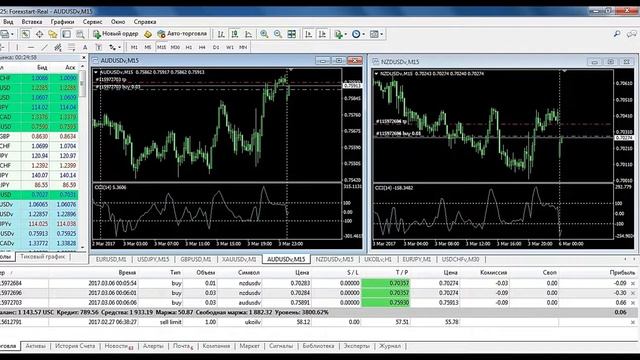Open the Indicators list icon

pyautogui.click(x=338, y=34)
